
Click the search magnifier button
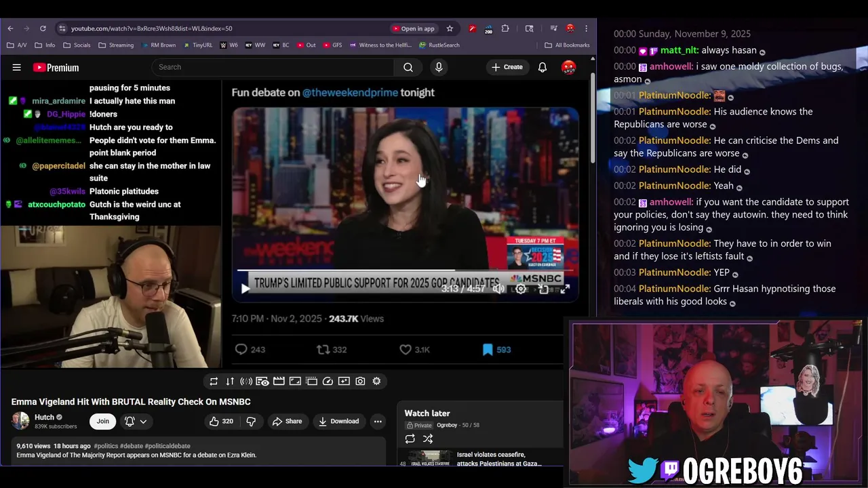[408, 67]
